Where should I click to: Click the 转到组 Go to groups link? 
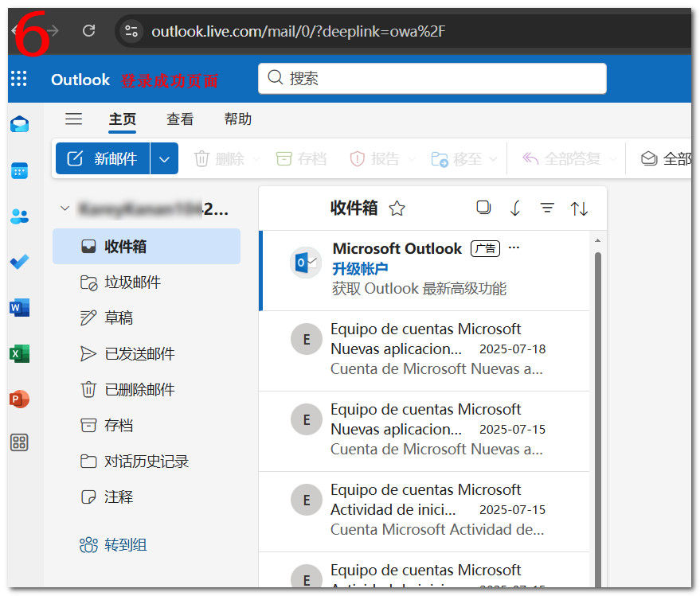point(113,545)
